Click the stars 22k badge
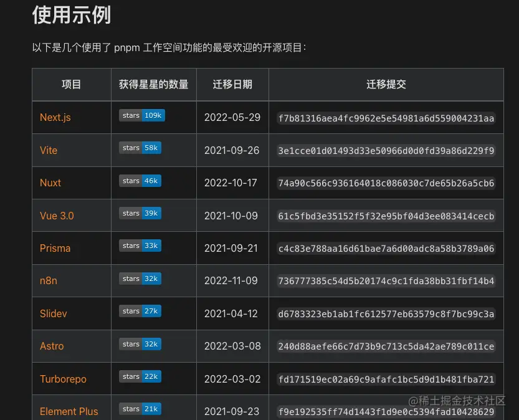 click(140, 376)
